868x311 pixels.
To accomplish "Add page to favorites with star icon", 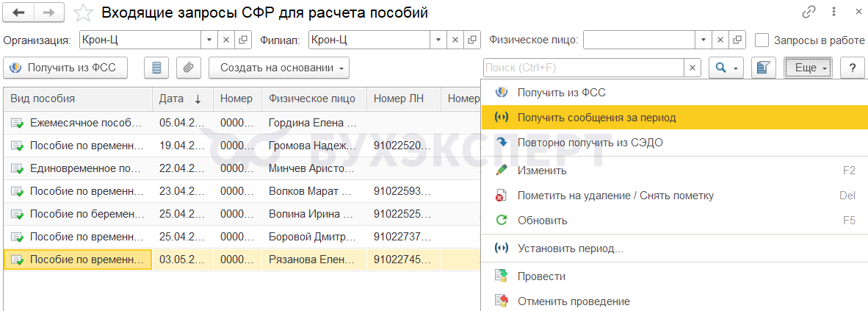I will pyautogui.click(x=84, y=12).
